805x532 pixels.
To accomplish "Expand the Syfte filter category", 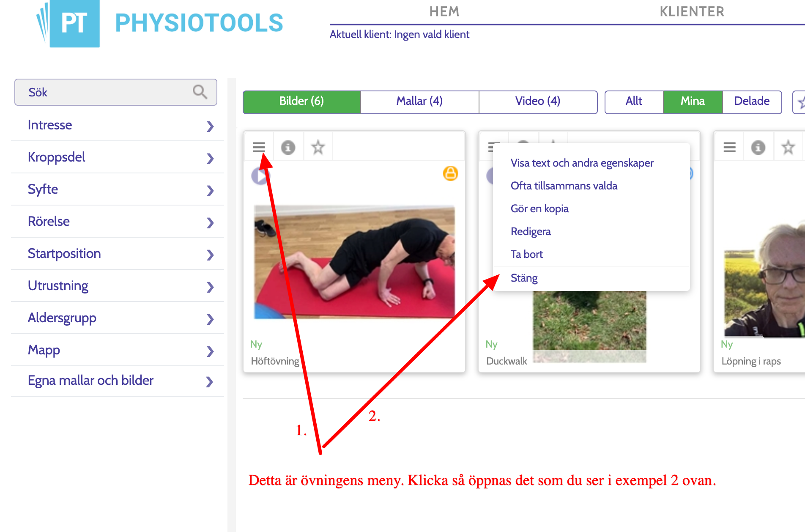I will coord(118,189).
